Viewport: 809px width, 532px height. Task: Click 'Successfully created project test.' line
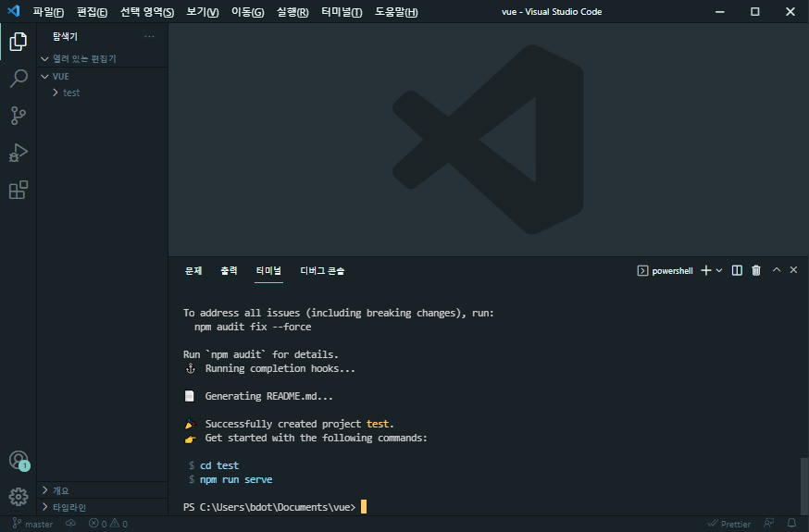[289, 424]
